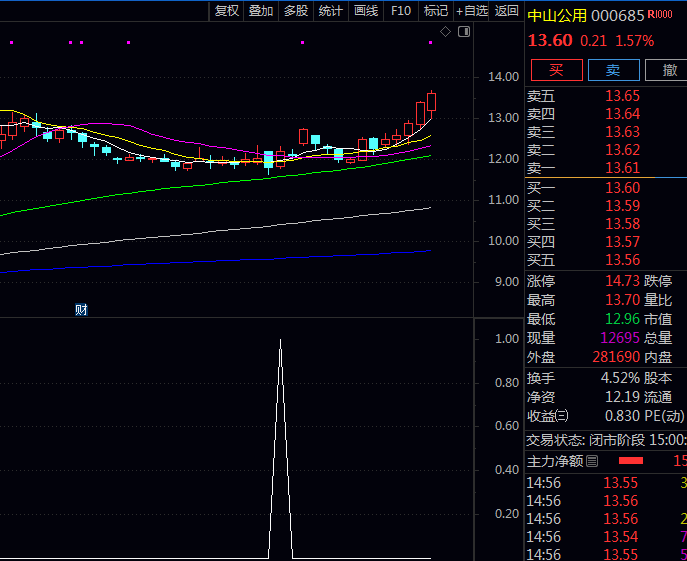Click the red 主力净额 bar indicator
The width and height of the screenshot is (687, 561).
click(631, 461)
